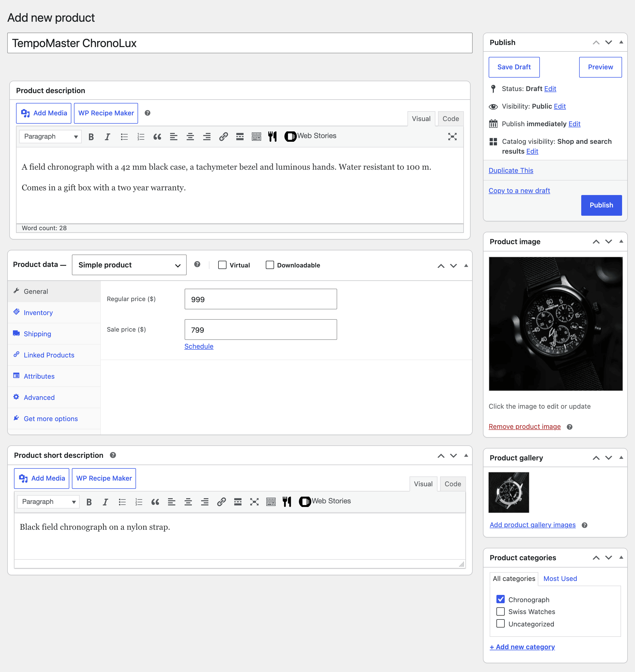
Task: Open the Simple product type dropdown
Action: 129,265
